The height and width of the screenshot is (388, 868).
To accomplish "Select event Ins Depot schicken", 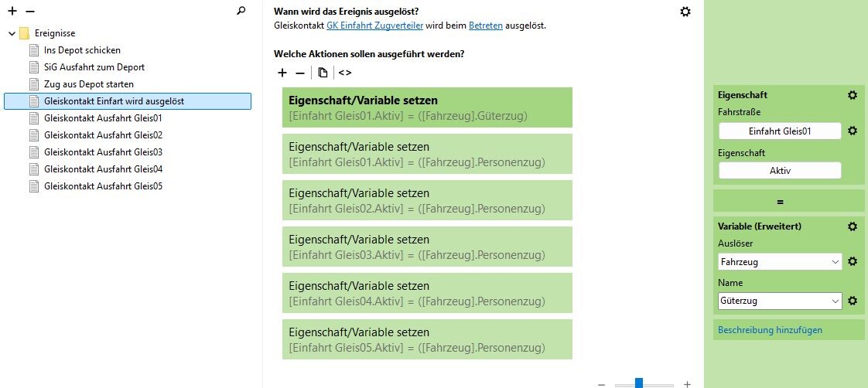I will 82,50.
